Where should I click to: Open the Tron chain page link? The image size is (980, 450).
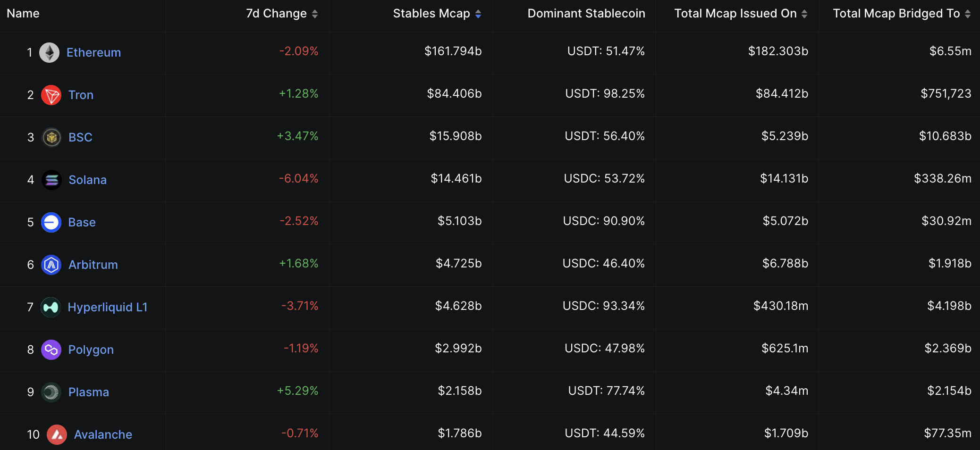(81, 95)
